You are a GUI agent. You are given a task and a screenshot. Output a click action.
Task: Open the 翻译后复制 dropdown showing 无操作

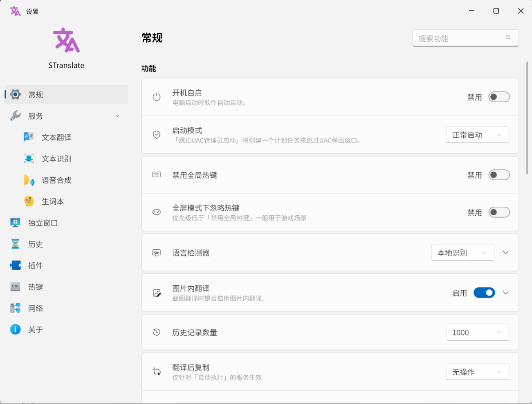pyautogui.click(x=477, y=372)
